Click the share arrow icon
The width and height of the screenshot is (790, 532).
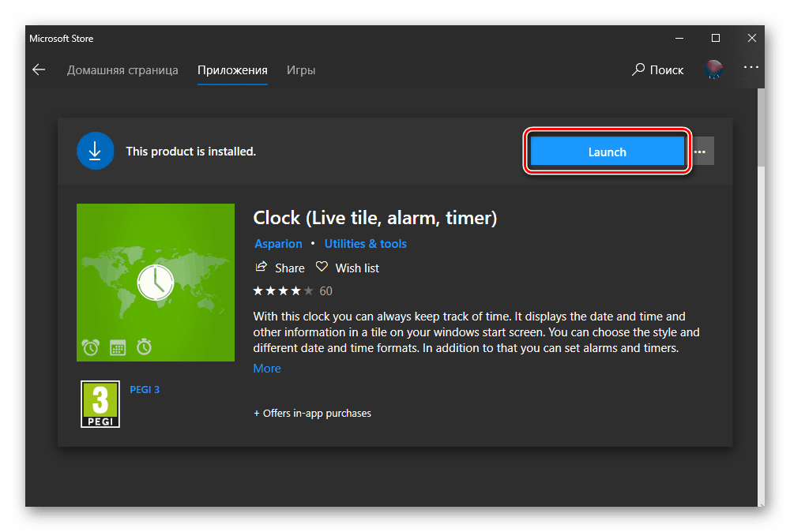(261, 267)
